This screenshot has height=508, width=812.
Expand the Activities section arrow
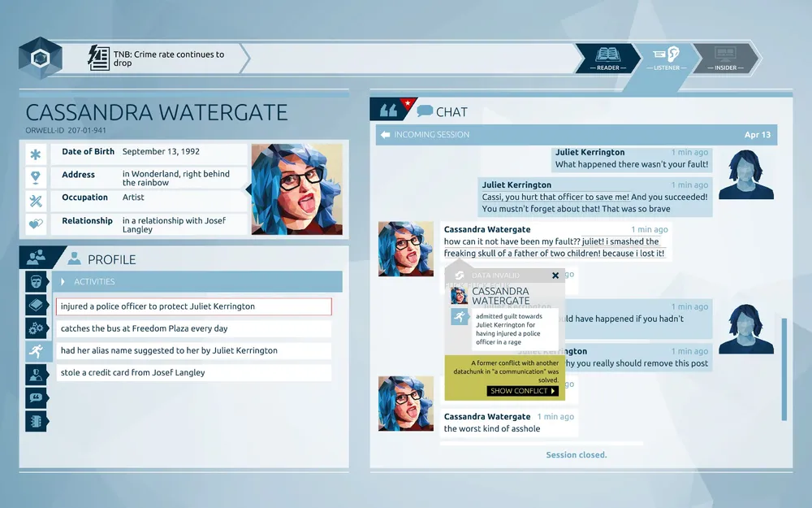tap(63, 281)
